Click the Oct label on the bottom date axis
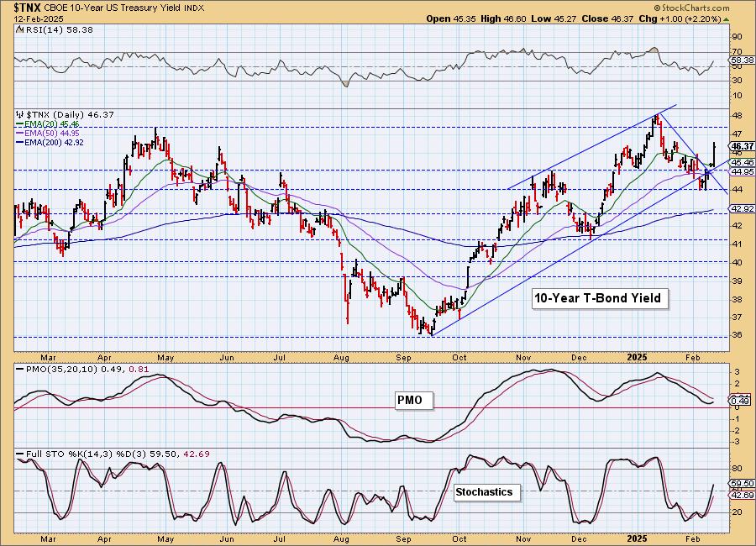This screenshot has height=546, width=756. (459, 538)
